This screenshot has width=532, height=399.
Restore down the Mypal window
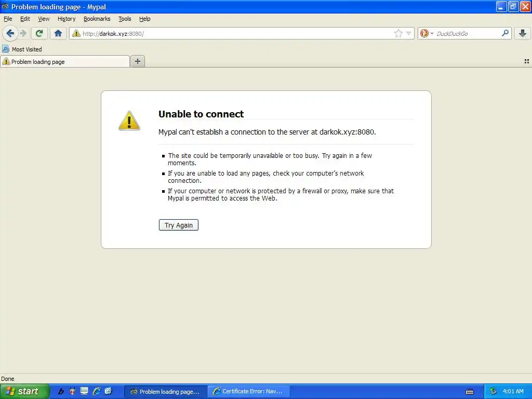click(x=513, y=6)
